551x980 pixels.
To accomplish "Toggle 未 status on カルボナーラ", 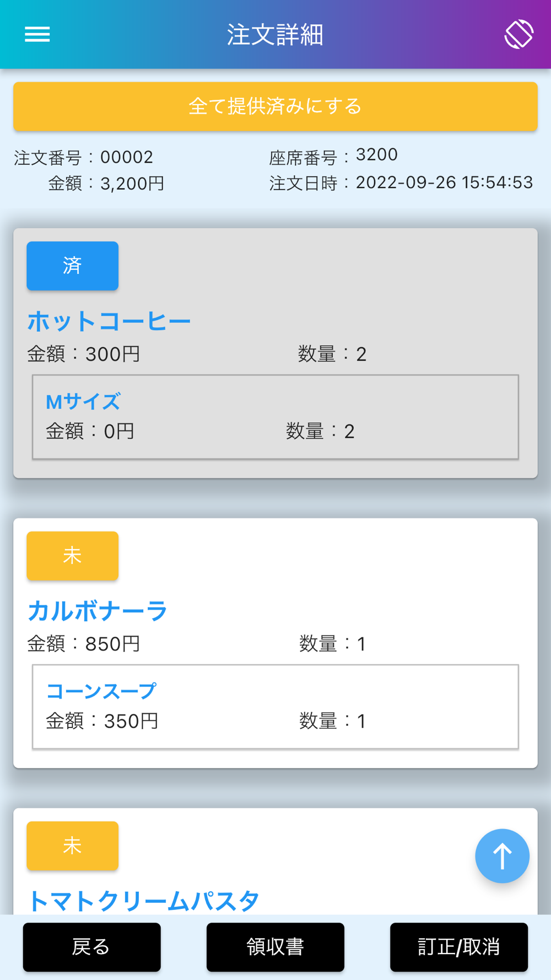I will (x=73, y=556).
